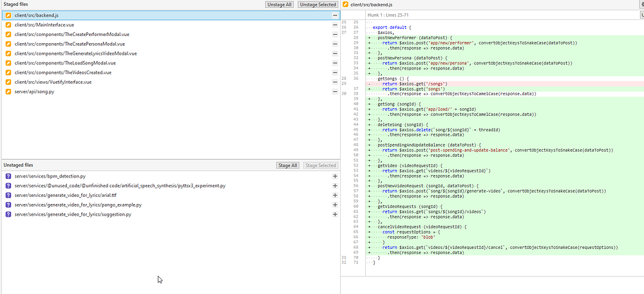The height and width of the screenshot is (294, 644).
Task: Stage suggestion.py using the plus icon
Action: tap(335, 214)
